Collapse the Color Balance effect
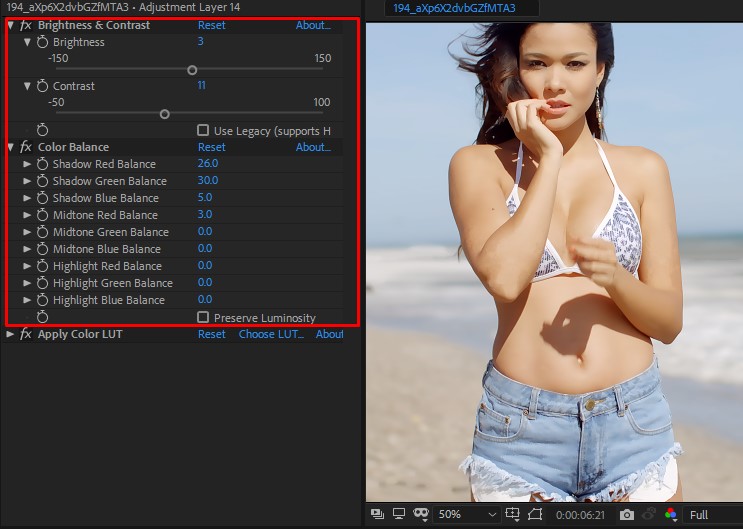 10,147
